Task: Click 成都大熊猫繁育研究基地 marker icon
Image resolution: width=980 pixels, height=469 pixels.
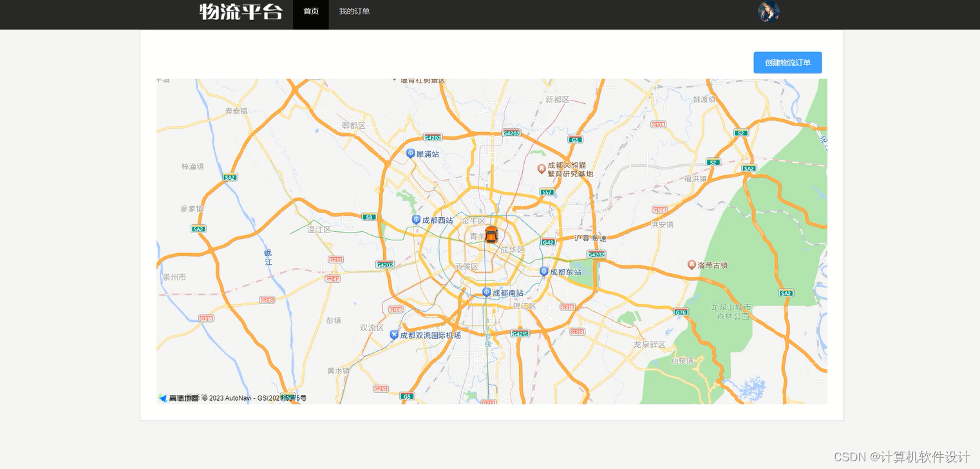Action: click(x=542, y=169)
